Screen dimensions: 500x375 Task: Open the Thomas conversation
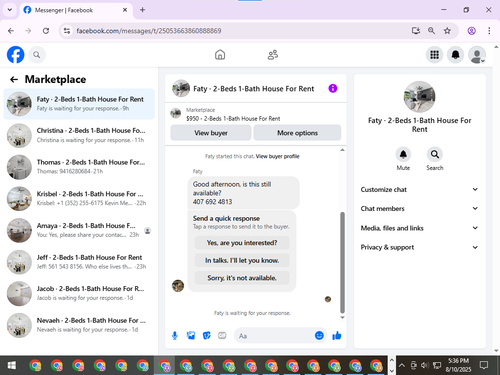(79, 167)
